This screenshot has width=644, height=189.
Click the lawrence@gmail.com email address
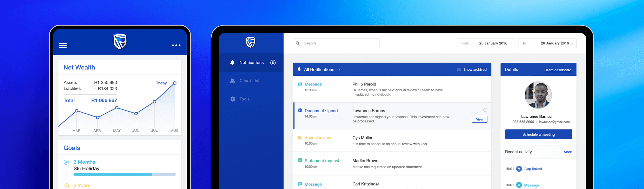pyautogui.click(x=554, y=122)
